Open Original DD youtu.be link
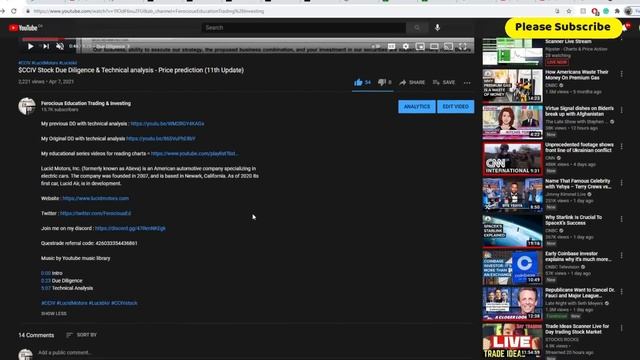 [161, 139]
